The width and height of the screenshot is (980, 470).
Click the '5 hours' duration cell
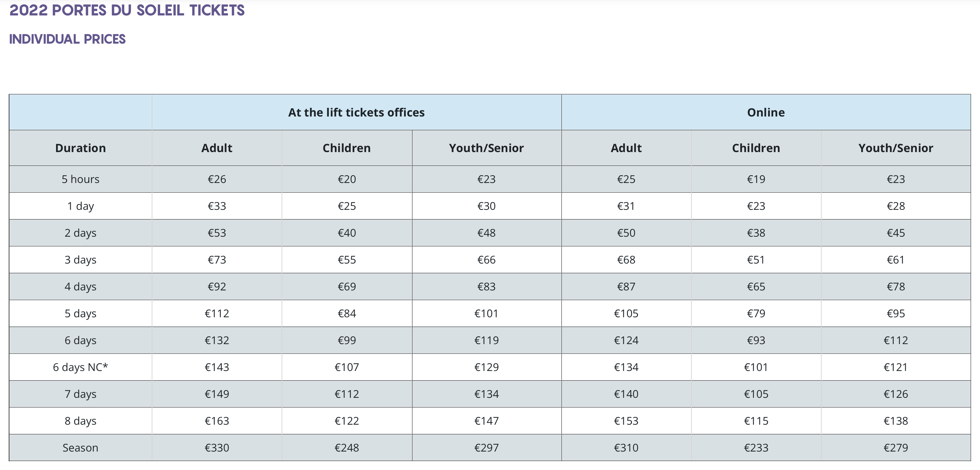[80, 179]
